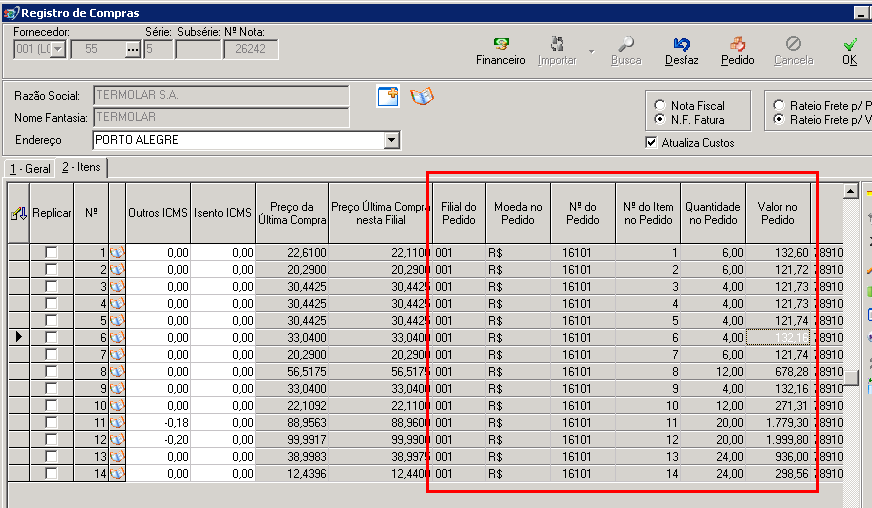Click the sort icon in the grid header
This screenshot has height=508, width=872.
(18, 213)
